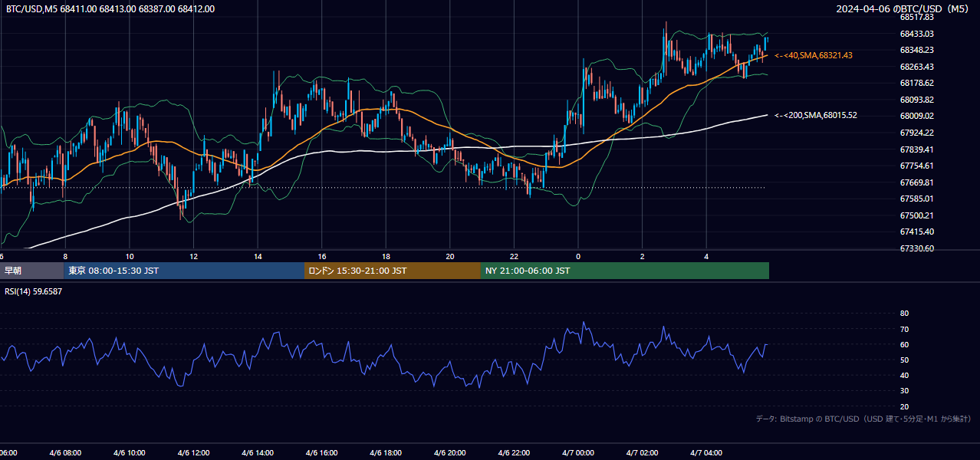Click the BTC/USD,M5 OHLC header text
The image size is (980, 460).
[x=110, y=9]
